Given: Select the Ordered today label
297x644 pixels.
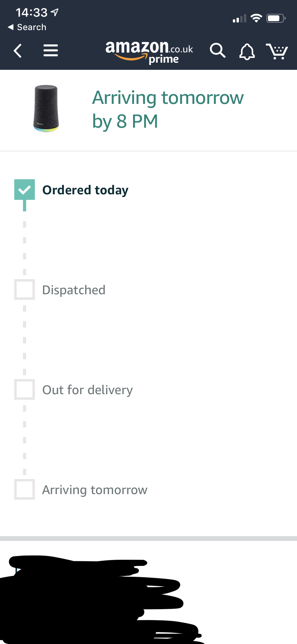Looking at the screenshot, I should [85, 190].
